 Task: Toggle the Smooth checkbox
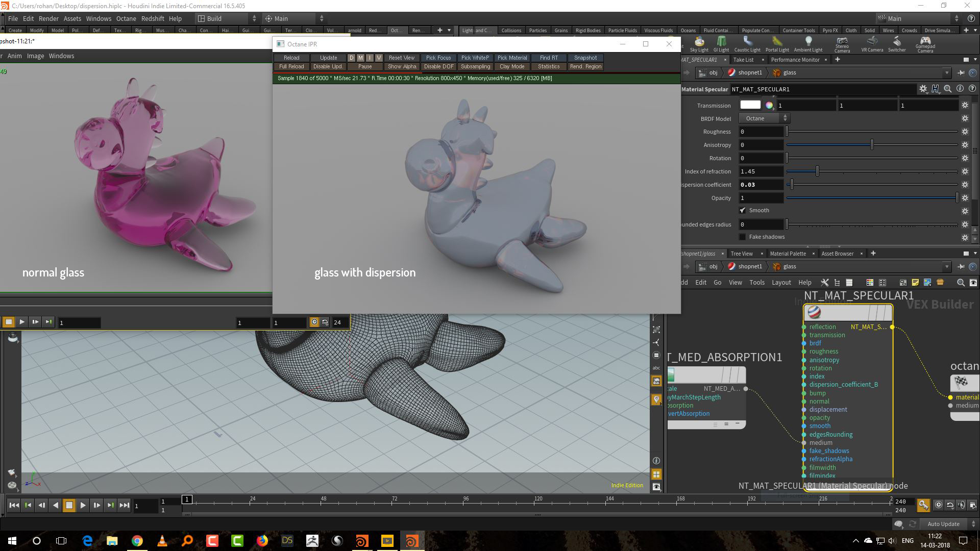(743, 210)
